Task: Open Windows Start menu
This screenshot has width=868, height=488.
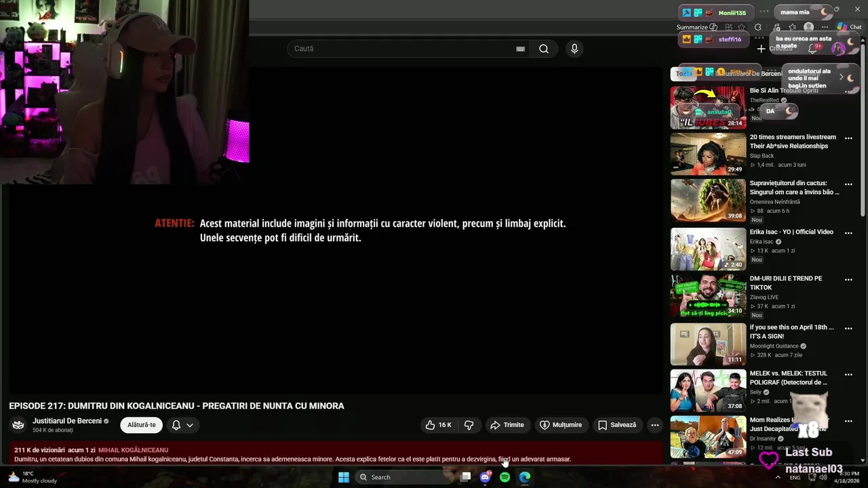Action: (x=344, y=477)
